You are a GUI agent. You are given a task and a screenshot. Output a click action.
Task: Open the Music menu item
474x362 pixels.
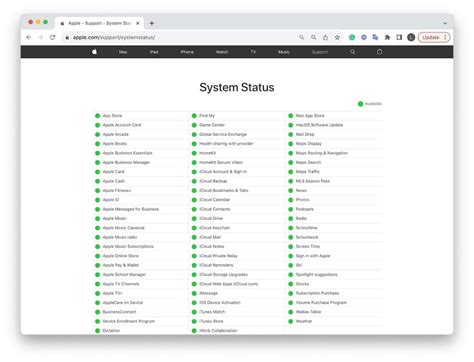point(284,52)
